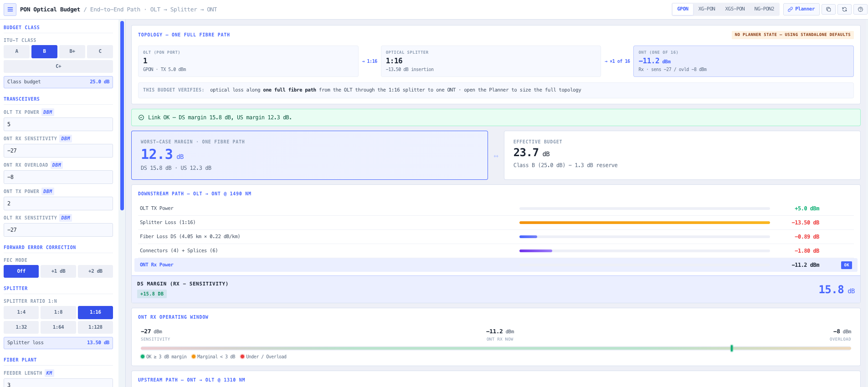
Task: Switch to the NG-PON2 tab
Action: click(x=764, y=9)
